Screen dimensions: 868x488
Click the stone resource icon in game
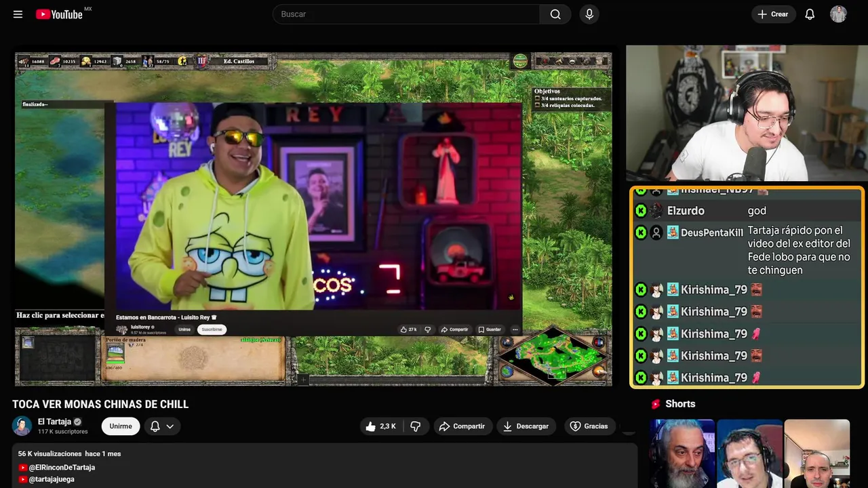[x=117, y=61]
